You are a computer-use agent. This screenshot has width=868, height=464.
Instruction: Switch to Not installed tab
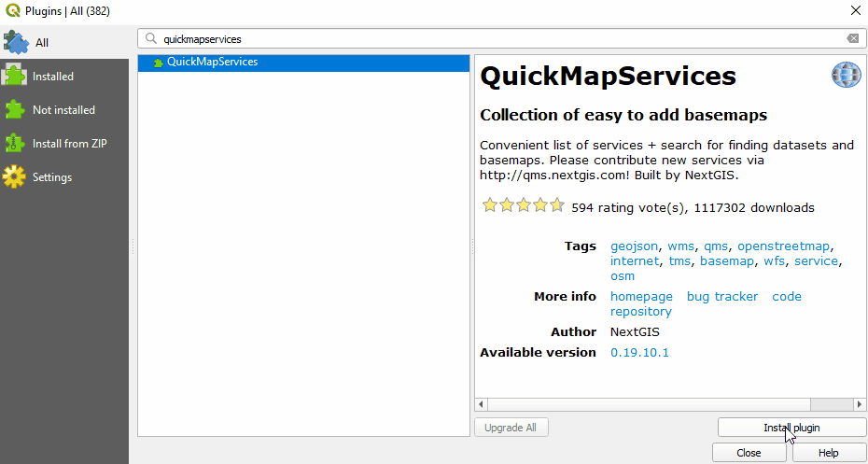[64, 109]
